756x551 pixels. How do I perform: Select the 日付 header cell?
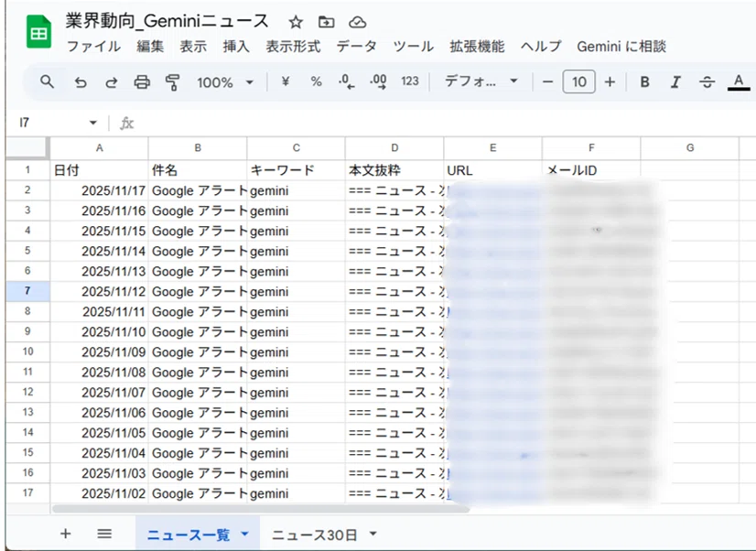click(100, 170)
